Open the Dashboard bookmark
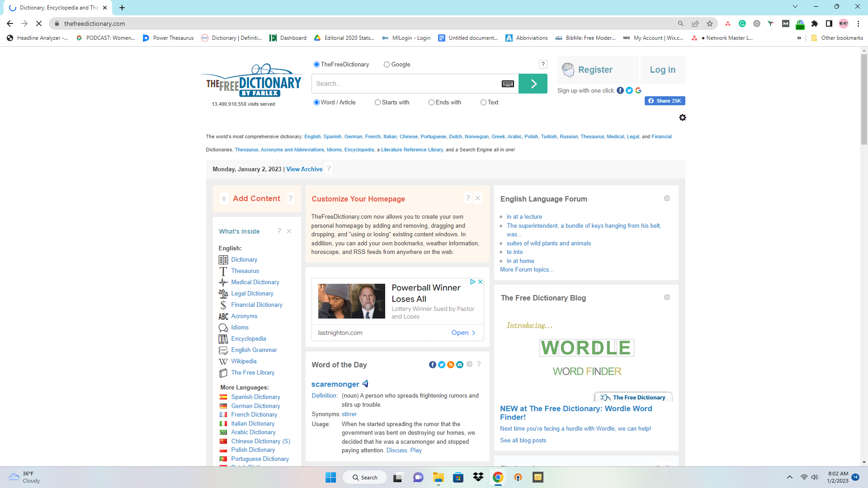Image resolution: width=868 pixels, height=488 pixels. pos(288,38)
